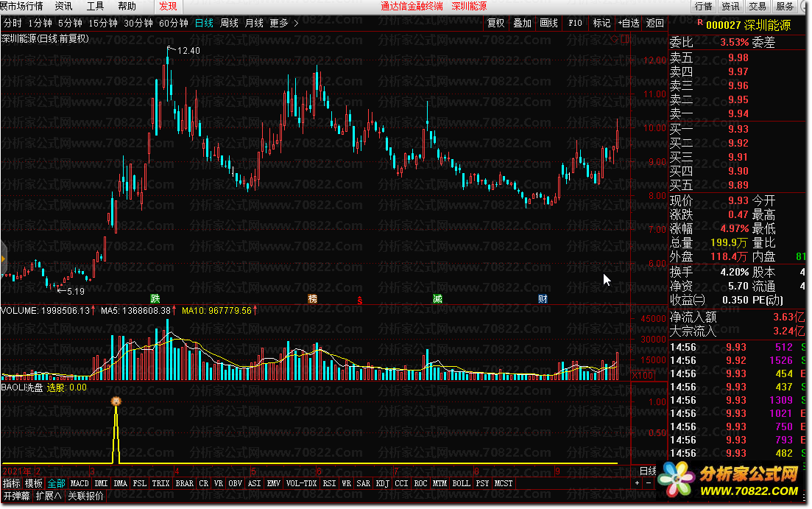Click the X100 volume scale label
Image resolution: width=812 pixels, height=509 pixels.
click(x=643, y=375)
